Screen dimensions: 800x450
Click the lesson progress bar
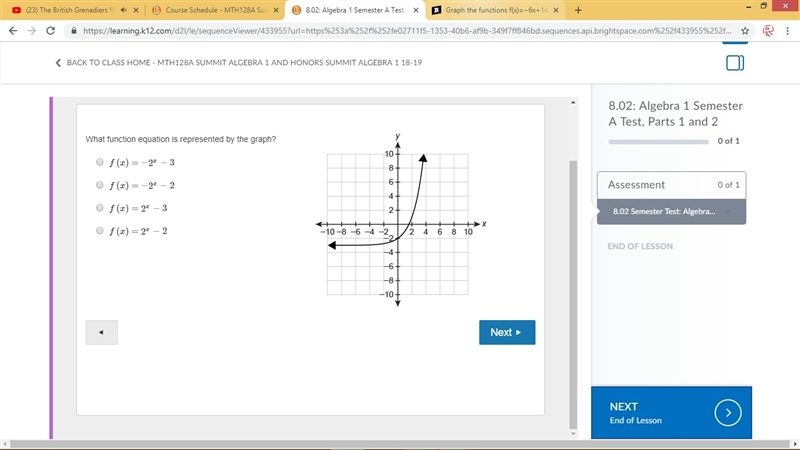658,141
